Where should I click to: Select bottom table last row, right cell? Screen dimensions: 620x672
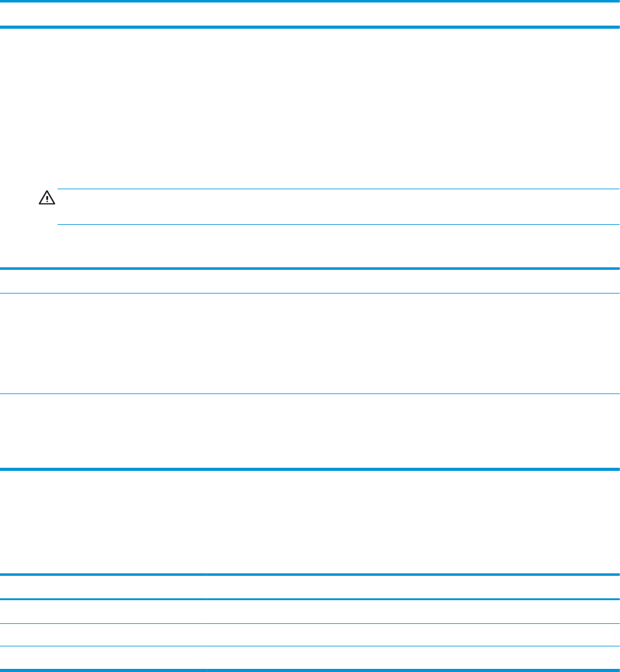click(x=412, y=657)
